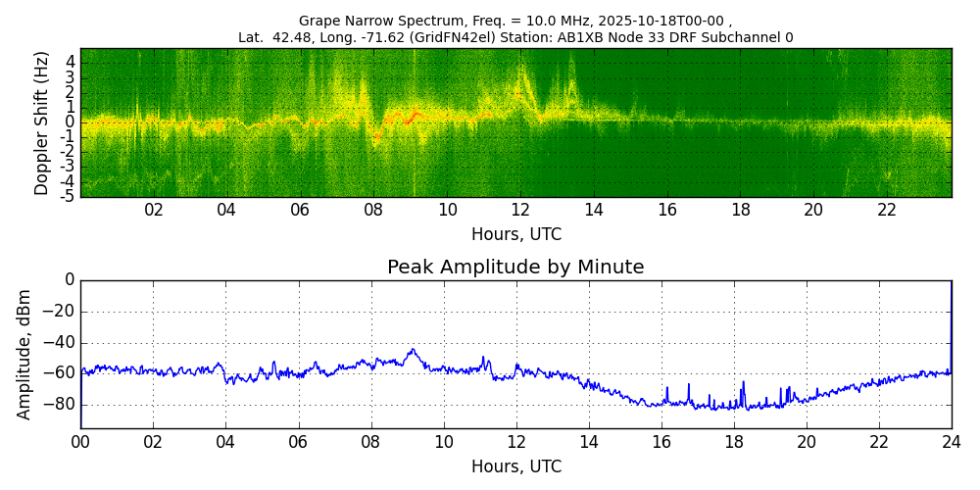This screenshot has width=980, height=490.
Task: Select the 14 hour tick on amplitude plot
Action: click(x=589, y=441)
